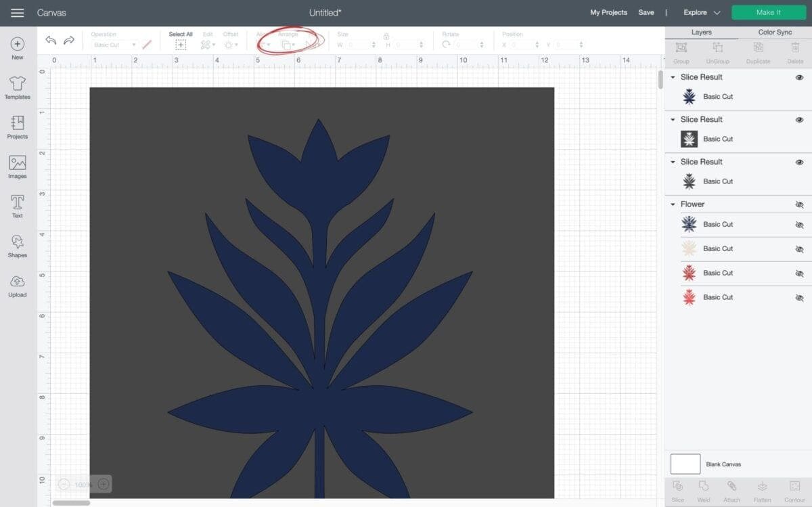
Task: Click the Edit scissors icon
Action: pyautogui.click(x=205, y=45)
